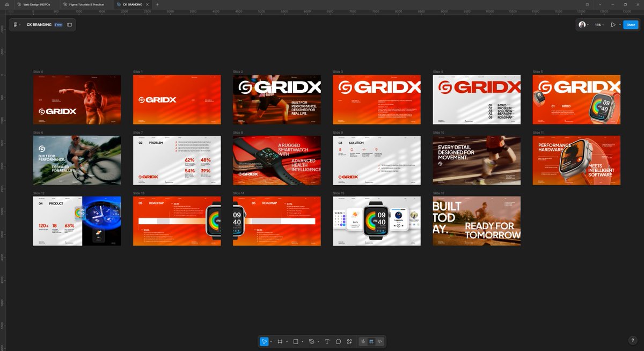
Task: Select Slide 3 frame
Action: [377, 99]
